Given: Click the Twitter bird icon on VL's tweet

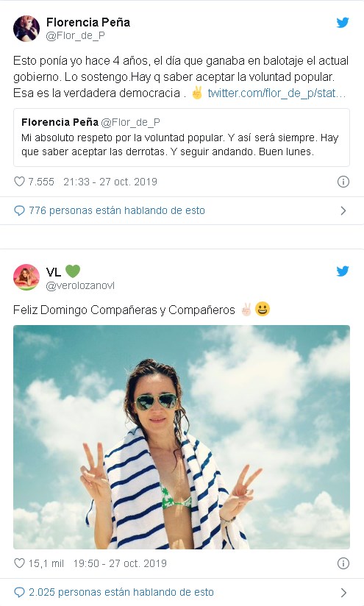Looking at the screenshot, I should point(343,271).
